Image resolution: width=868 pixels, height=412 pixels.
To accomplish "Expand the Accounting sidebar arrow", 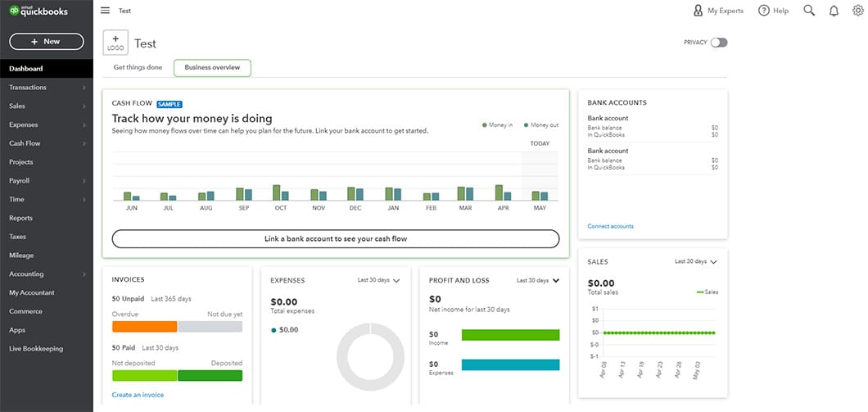I will (84, 274).
